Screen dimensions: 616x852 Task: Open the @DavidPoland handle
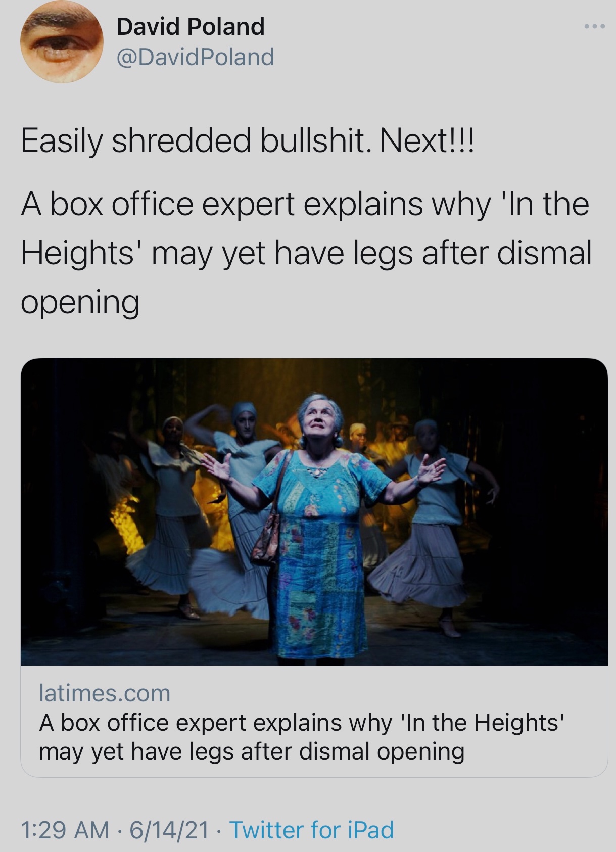[x=195, y=57]
